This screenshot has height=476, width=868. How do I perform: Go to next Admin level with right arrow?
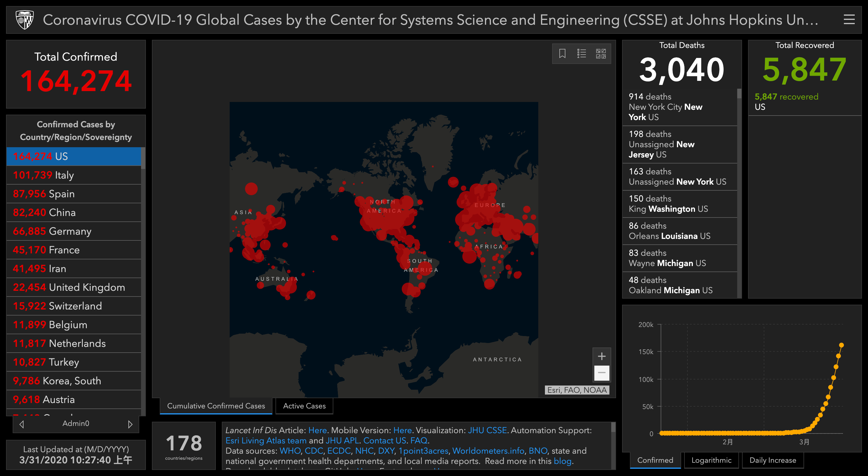(130, 424)
